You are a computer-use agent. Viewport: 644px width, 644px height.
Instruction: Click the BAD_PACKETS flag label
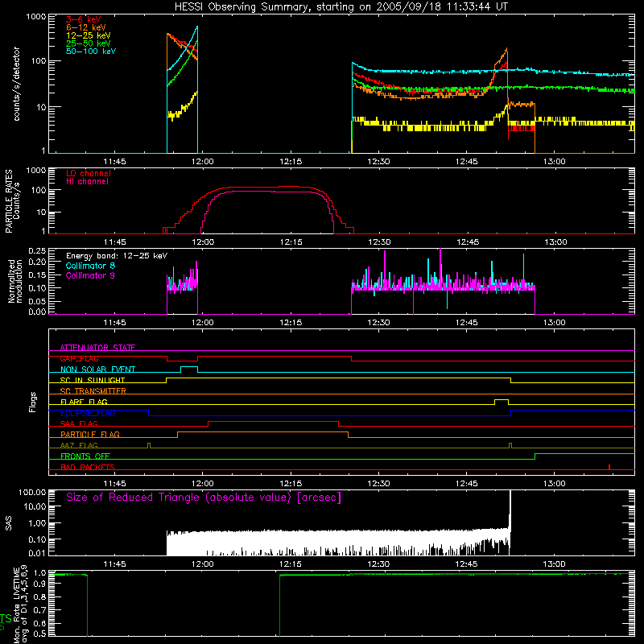[88, 468]
